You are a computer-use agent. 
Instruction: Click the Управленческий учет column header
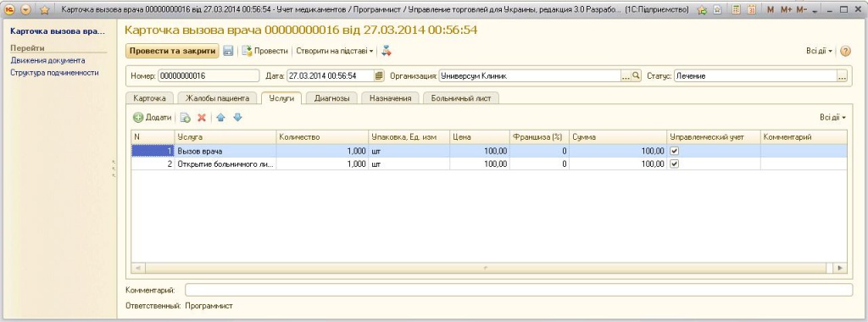714,136
